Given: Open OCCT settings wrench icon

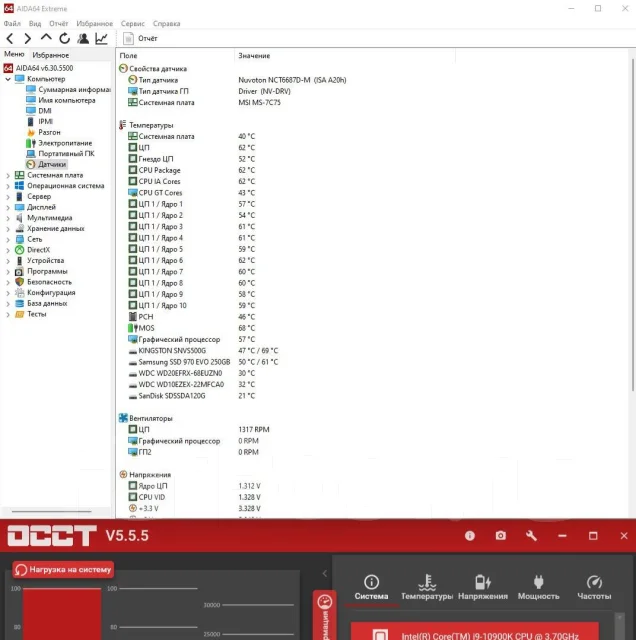Looking at the screenshot, I should (531, 536).
